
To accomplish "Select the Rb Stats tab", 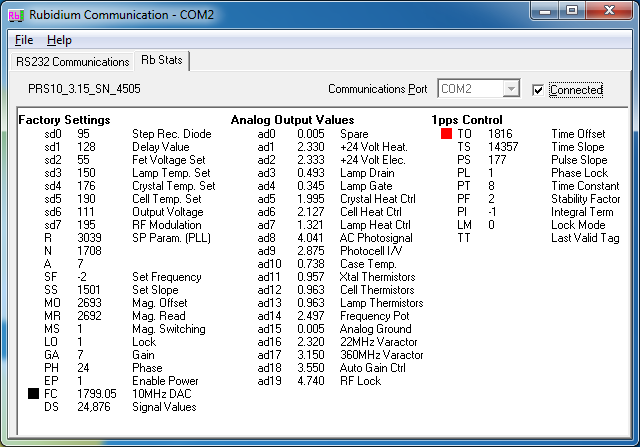I will [x=162, y=60].
